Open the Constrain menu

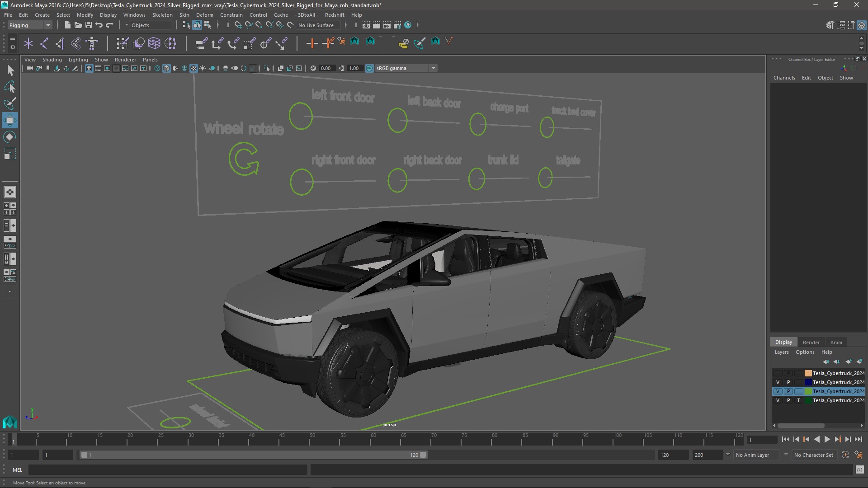coord(231,15)
